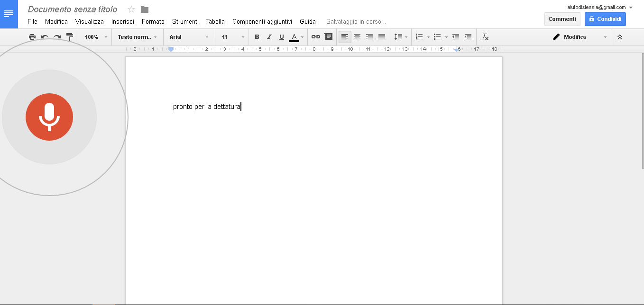Collapse the menus with double chevron

click(619, 37)
